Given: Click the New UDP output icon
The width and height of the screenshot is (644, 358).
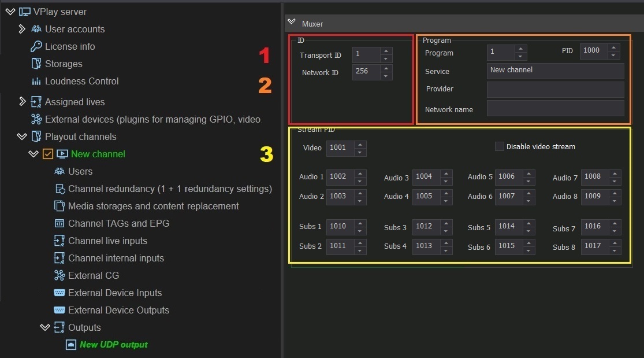Looking at the screenshot, I should pyautogui.click(x=70, y=345).
